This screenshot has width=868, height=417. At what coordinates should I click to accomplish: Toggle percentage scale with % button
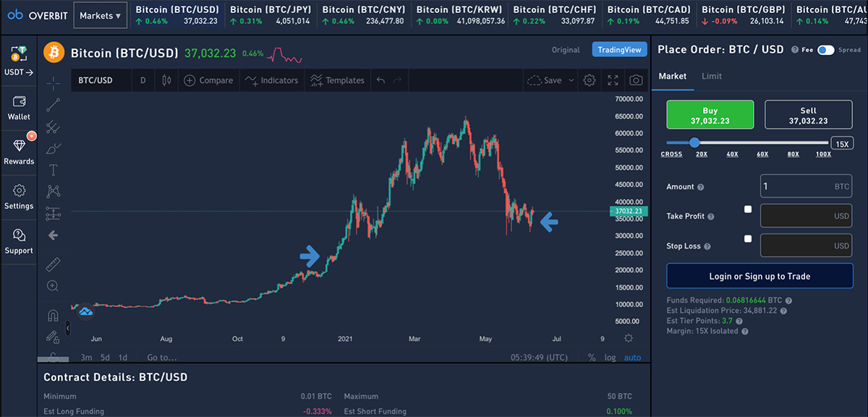click(x=592, y=357)
